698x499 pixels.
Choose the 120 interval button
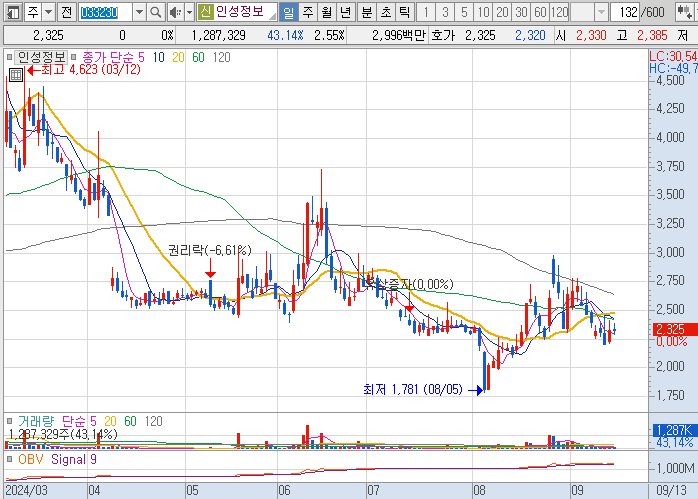560,12
